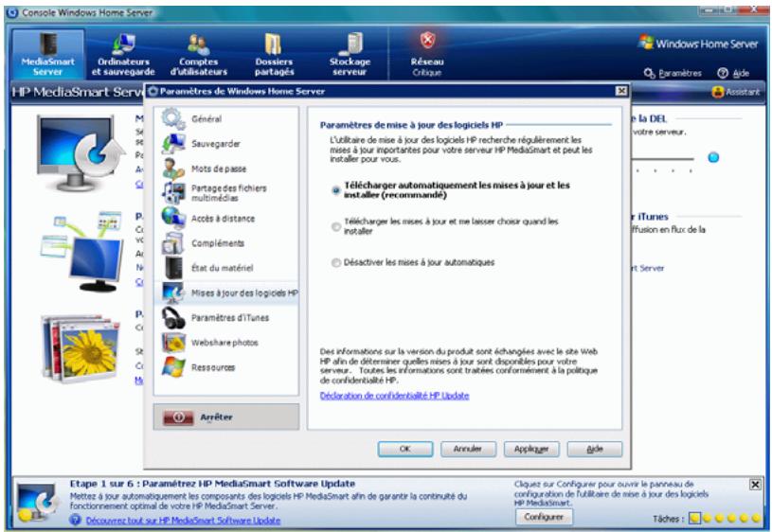Open Découvrez tout sur HP MediaSmart Software Update

183,521
